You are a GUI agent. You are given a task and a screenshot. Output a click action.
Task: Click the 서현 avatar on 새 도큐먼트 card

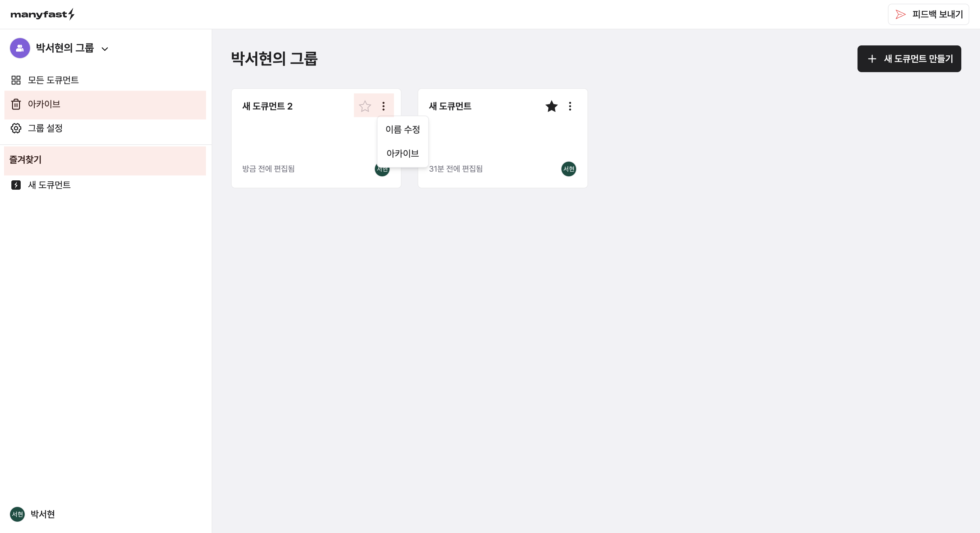pyautogui.click(x=568, y=169)
